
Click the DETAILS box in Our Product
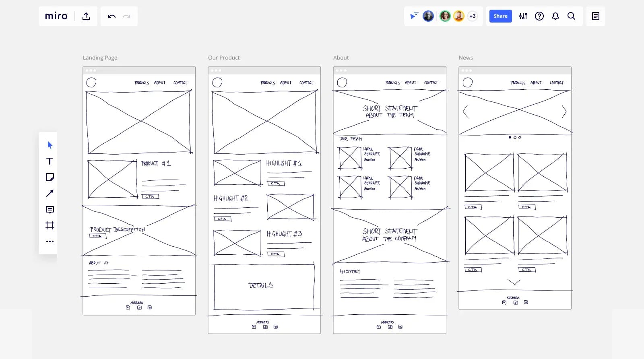[x=264, y=286]
